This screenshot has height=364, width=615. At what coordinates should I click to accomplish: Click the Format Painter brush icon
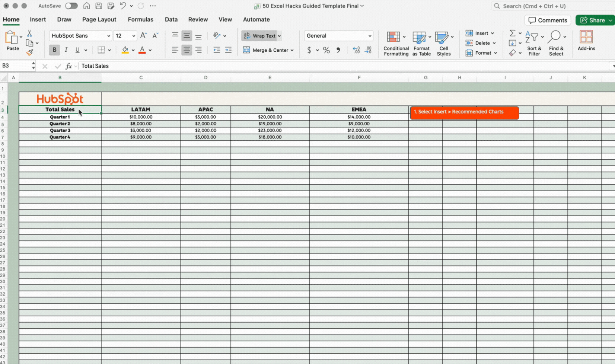click(x=29, y=52)
